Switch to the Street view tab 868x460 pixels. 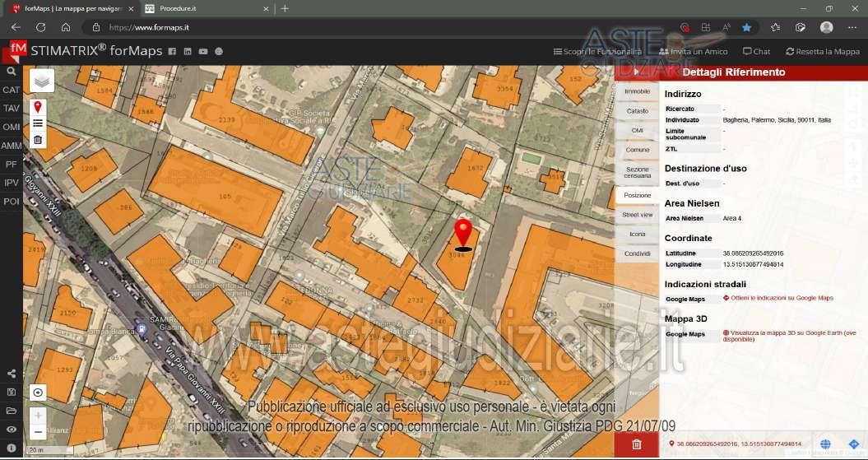pos(637,215)
